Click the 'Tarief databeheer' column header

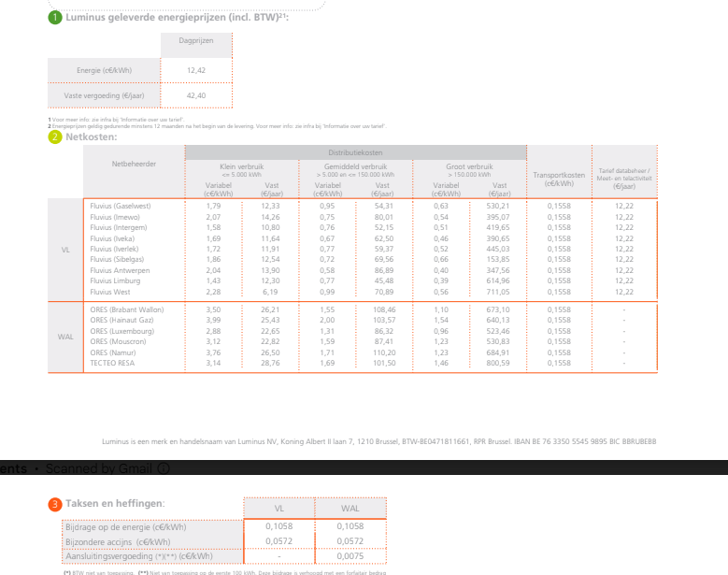(x=624, y=179)
